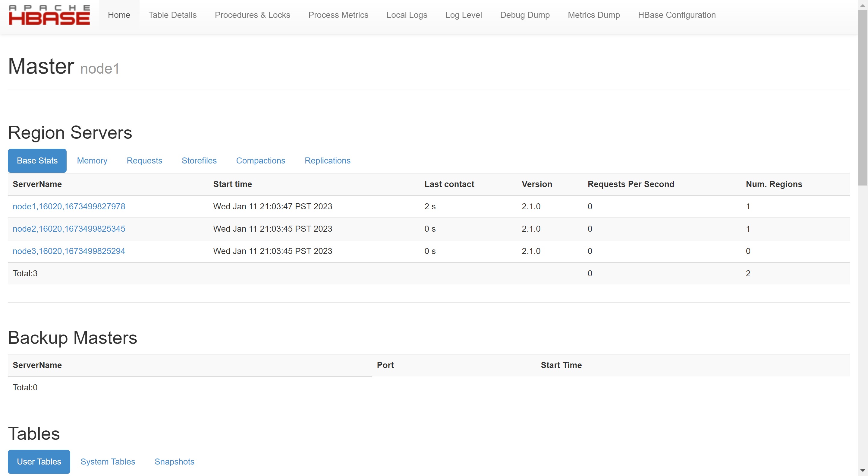Click total regions value '2'
The width and height of the screenshot is (868, 476).
pos(748,273)
